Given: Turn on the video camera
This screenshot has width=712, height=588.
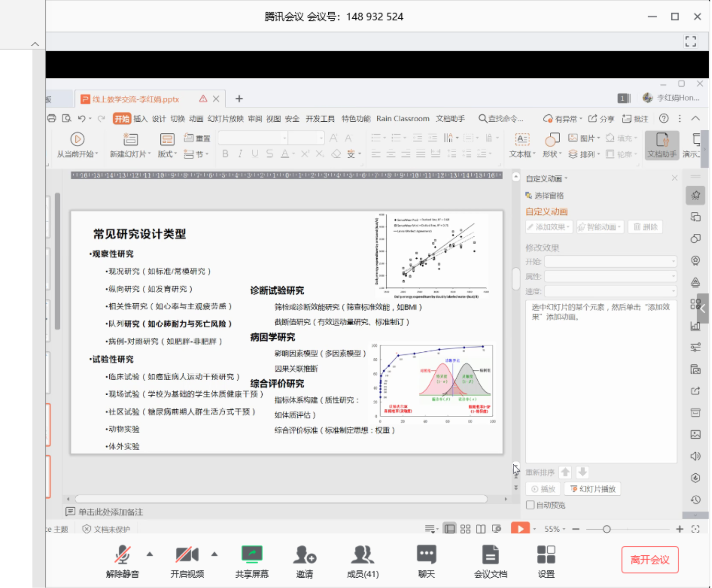Looking at the screenshot, I should [x=187, y=555].
